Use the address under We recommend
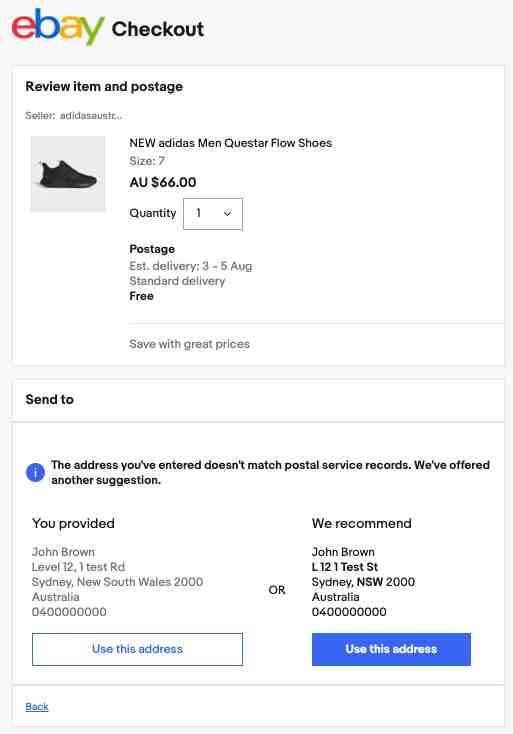The image size is (513, 734). [x=391, y=649]
